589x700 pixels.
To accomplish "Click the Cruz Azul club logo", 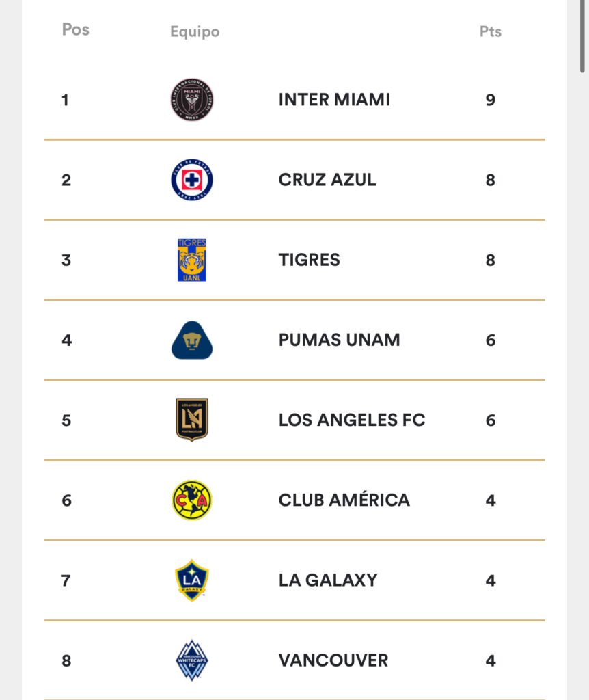I will coord(192,180).
